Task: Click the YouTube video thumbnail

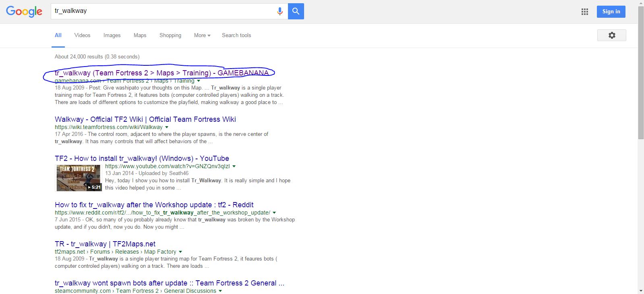Action: point(79,178)
